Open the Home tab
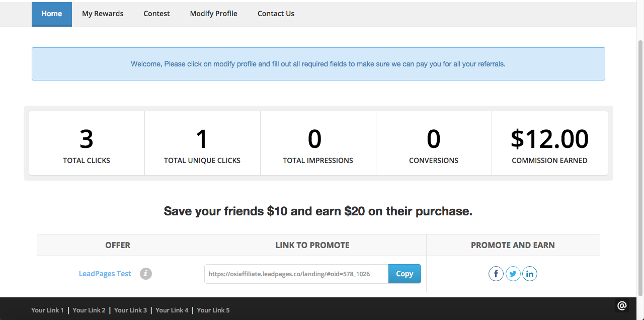 52,14
